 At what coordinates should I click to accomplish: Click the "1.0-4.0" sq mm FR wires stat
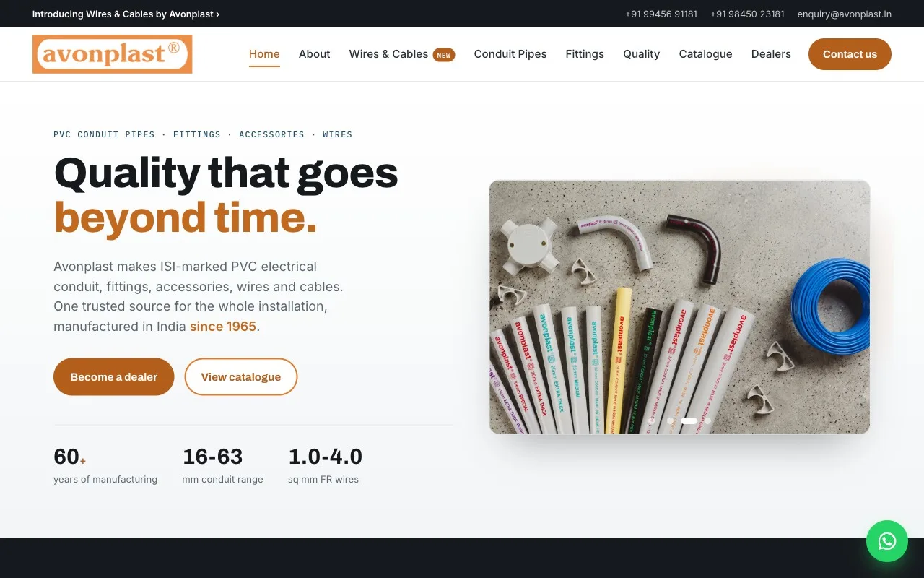point(325,457)
